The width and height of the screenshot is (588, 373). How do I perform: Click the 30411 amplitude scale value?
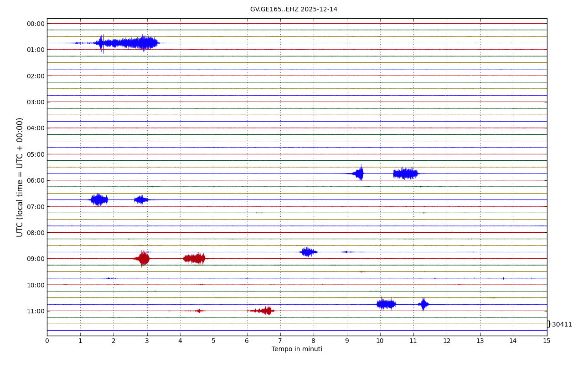tap(562, 325)
